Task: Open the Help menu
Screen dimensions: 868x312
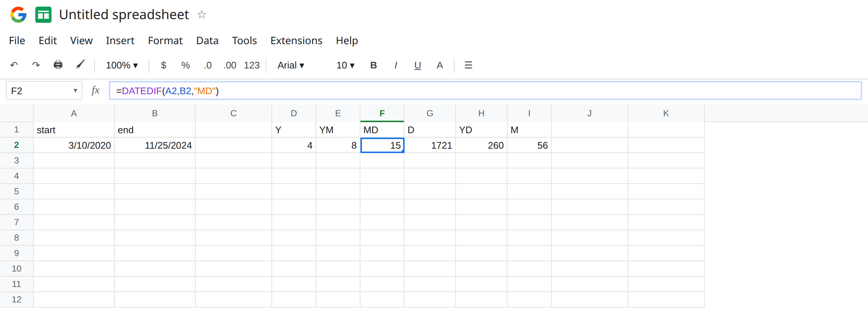Action: click(347, 40)
